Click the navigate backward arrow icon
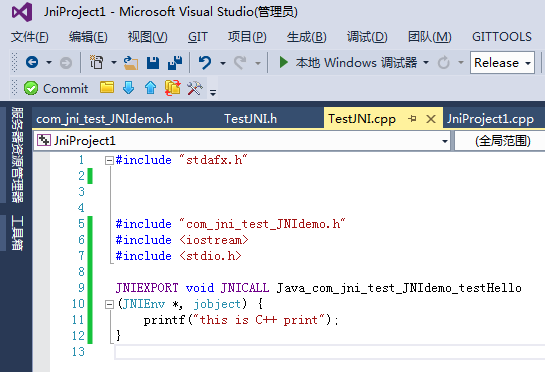 coord(32,63)
